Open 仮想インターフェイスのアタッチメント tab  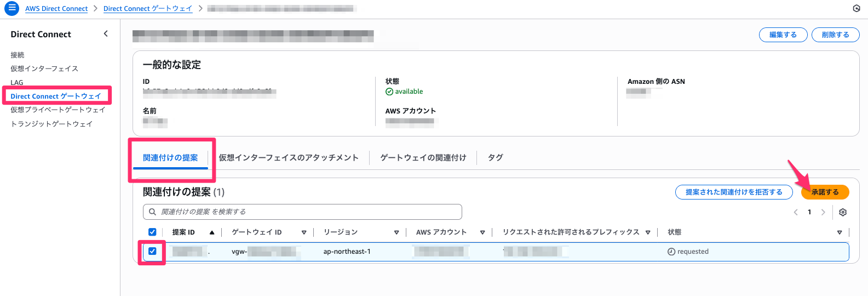tap(289, 158)
